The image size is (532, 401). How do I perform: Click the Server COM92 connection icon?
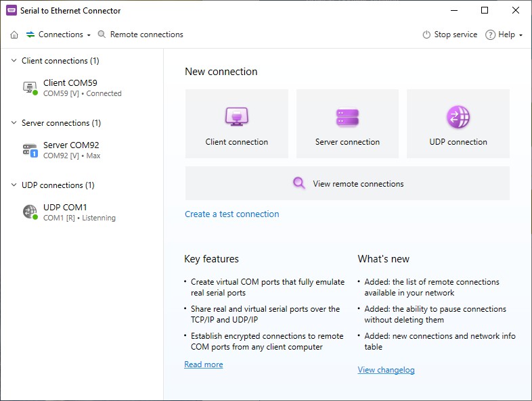[x=30, y=150]
